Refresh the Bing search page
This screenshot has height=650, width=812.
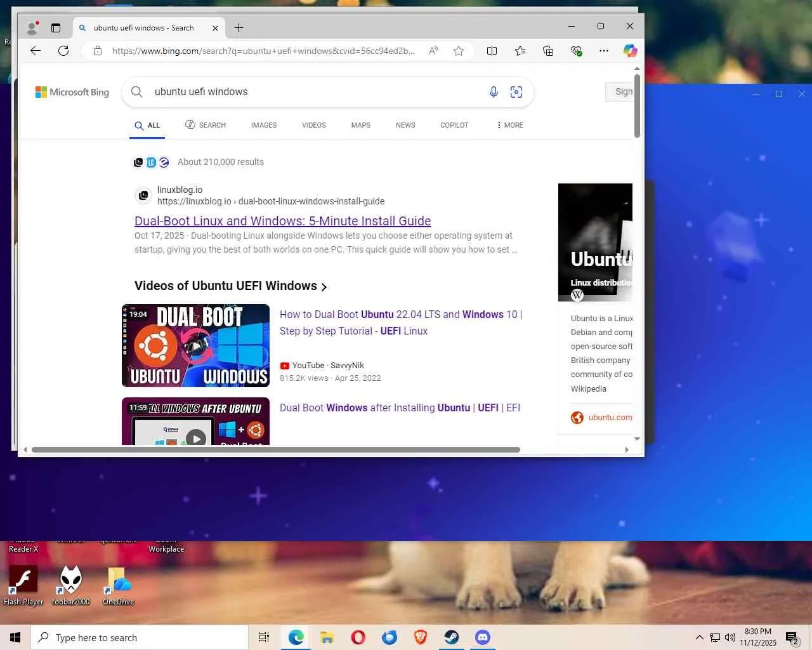pyautogui.click(x=63, y=51)
